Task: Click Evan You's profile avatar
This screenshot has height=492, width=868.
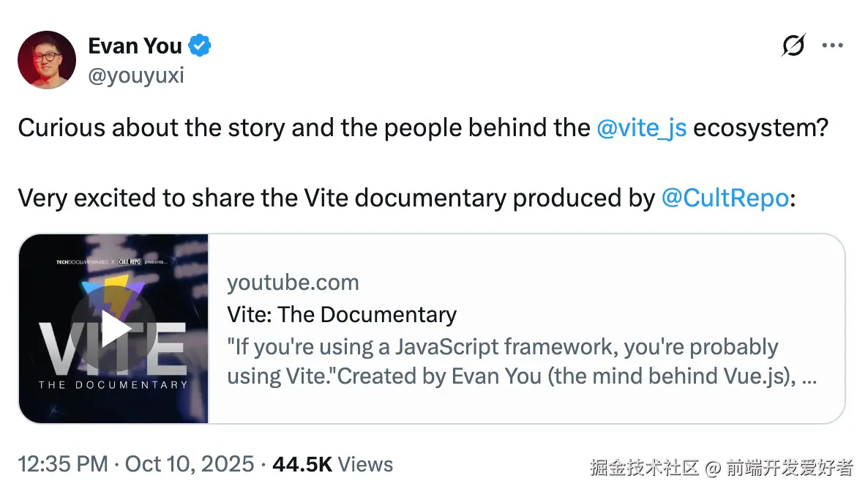Action: tap(47, 60)
